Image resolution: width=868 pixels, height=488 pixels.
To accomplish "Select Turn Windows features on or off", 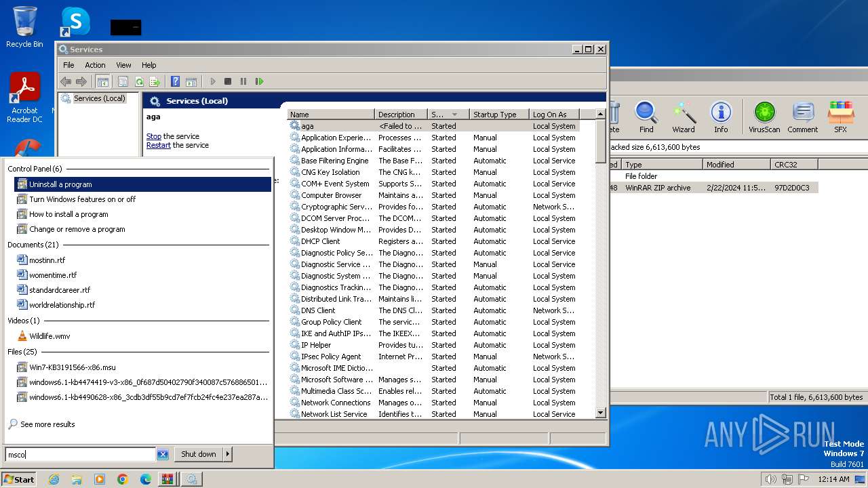I will coord(142,199).
